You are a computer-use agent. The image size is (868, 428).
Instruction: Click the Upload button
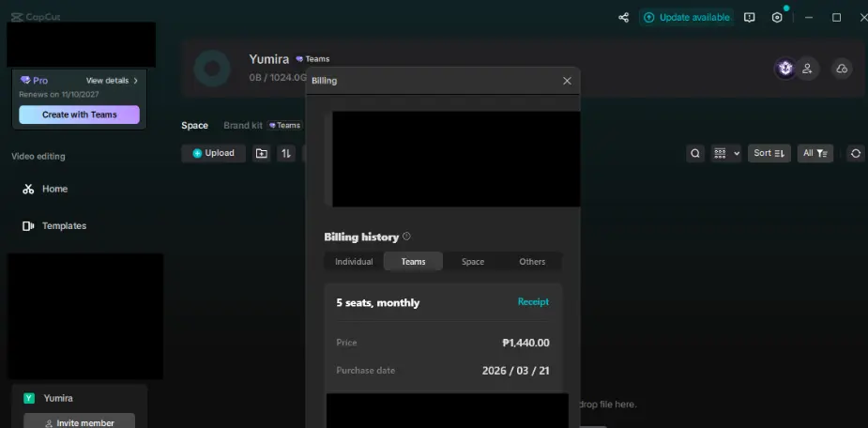tap(214, 153)
